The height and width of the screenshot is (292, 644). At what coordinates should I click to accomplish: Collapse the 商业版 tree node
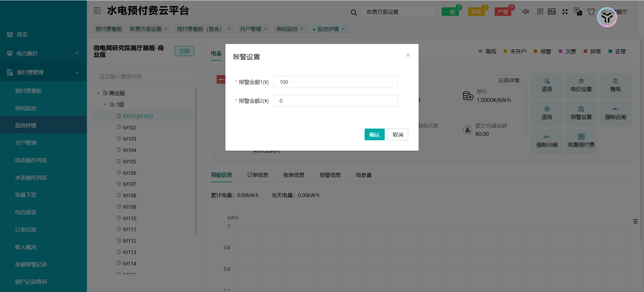(98, 93)
